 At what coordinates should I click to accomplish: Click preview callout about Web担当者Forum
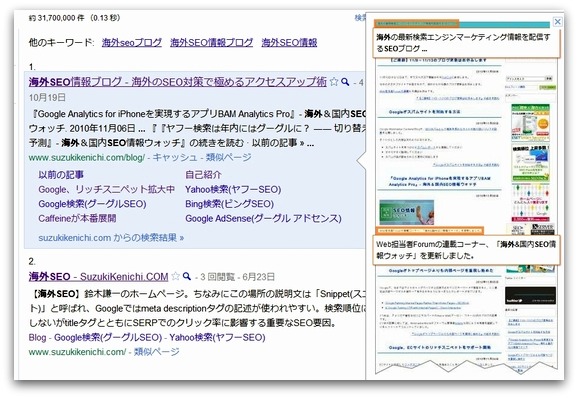pyautogui.click(x=466, y=250)
